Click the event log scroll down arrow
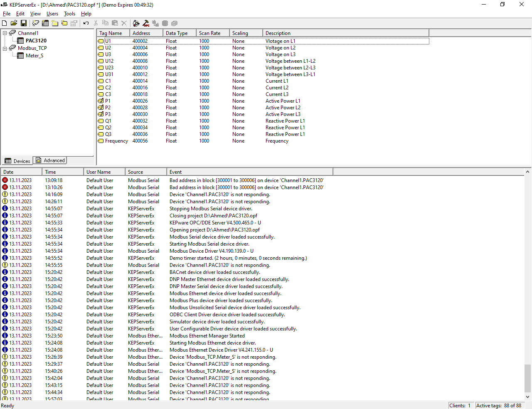 click(x=528, y=397)
